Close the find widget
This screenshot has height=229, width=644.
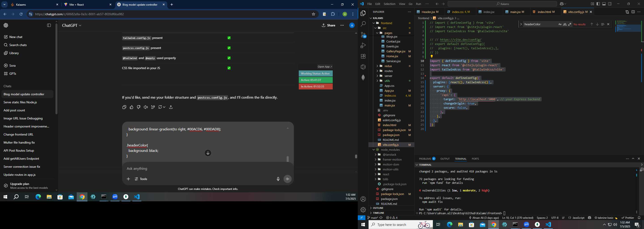click(608, 24)
